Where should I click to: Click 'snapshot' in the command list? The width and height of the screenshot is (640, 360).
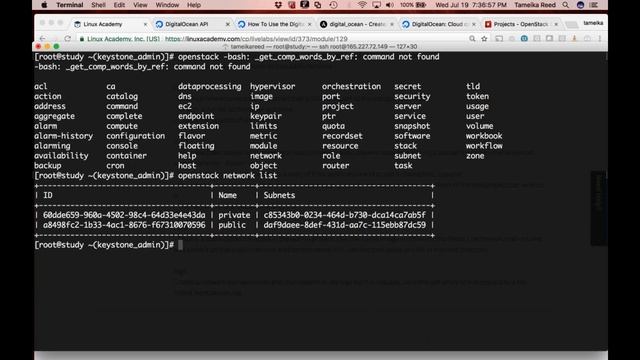pos(412,126)
